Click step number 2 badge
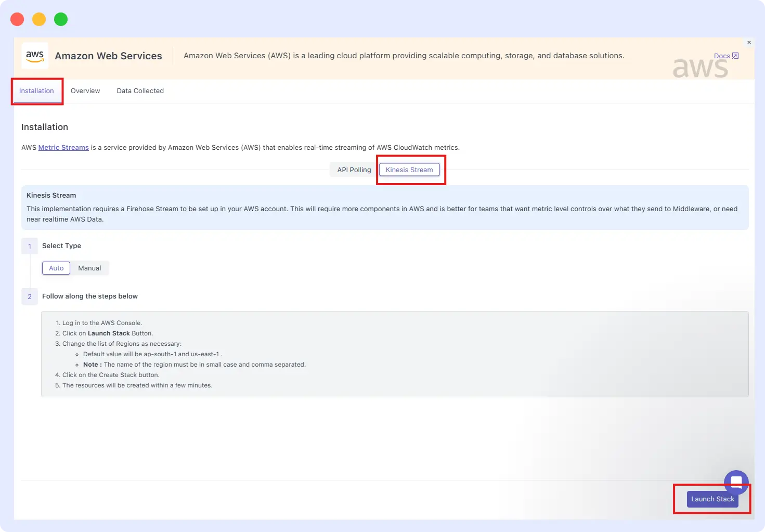Image resolution: width=765 pixels, height=532 pixels. [x=30, y=296]
